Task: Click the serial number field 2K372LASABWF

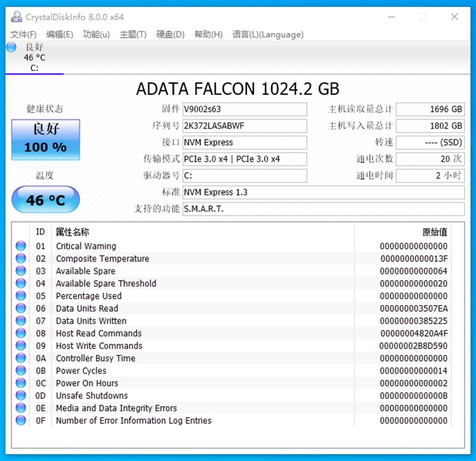Action: 244,126
